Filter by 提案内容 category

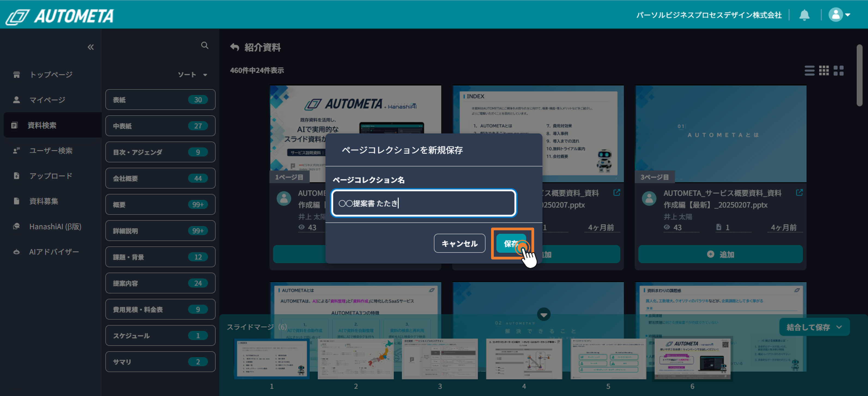[160, 283]
